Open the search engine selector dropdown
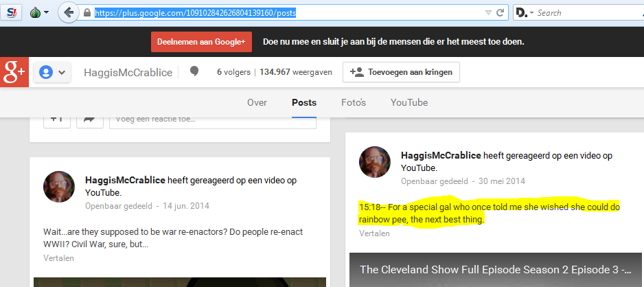 click(x=525, y=13)
